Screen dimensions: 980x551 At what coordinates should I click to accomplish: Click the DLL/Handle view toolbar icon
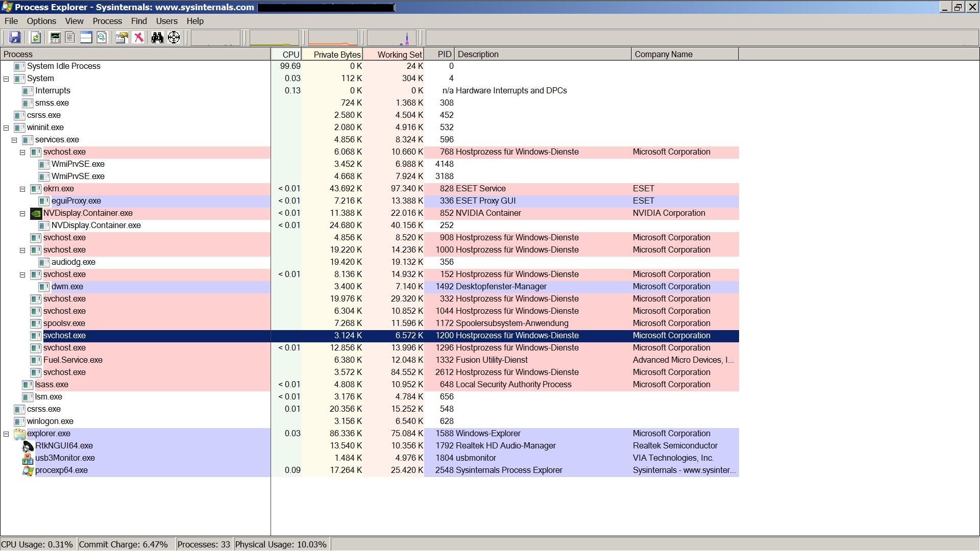click(x=102, y=37)
